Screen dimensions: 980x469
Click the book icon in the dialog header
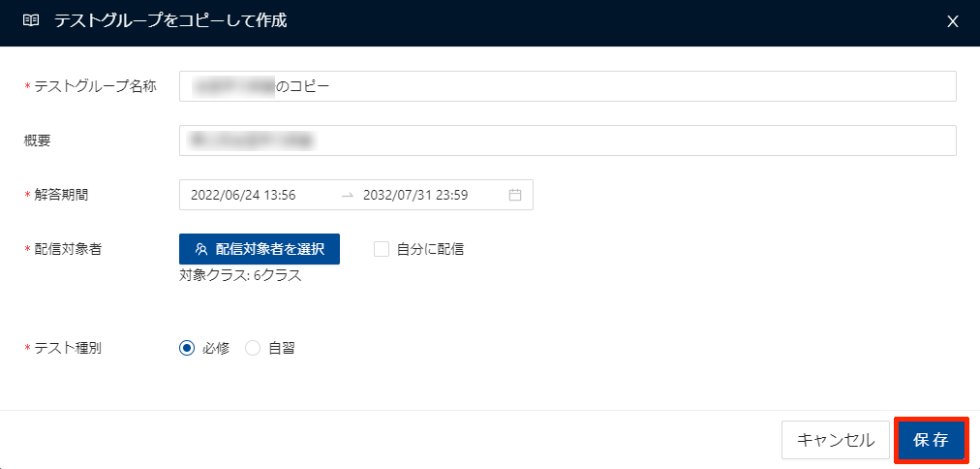[x=31, y=20]
